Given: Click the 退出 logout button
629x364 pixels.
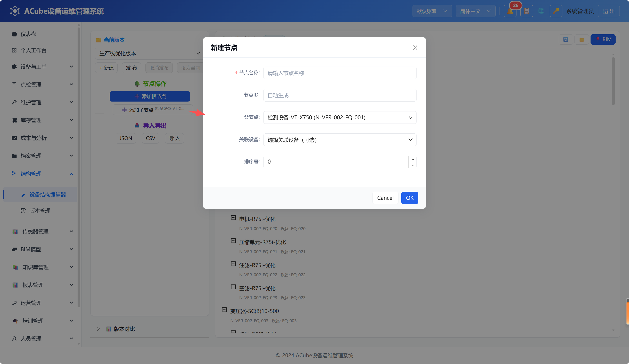Looking at the screenshot, I should (x=609, y=11).
